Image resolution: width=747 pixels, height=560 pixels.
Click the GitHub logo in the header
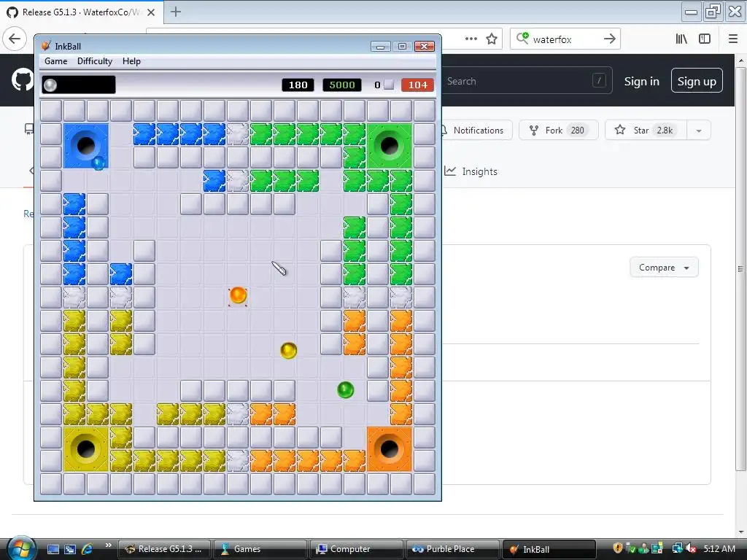(x=22, y=80)
